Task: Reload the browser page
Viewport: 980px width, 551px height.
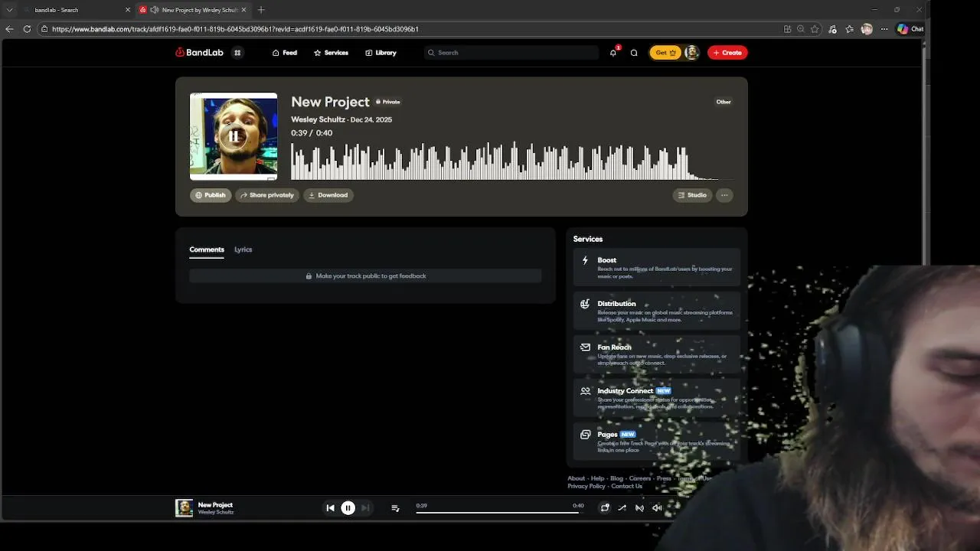Action: pyautogui.click(x=27, y=29)
